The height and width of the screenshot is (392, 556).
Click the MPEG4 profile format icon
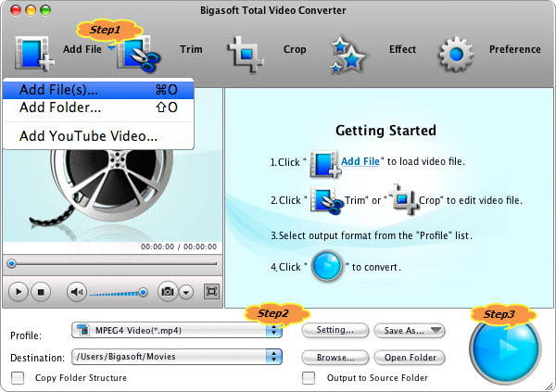(x=83, y=330)
